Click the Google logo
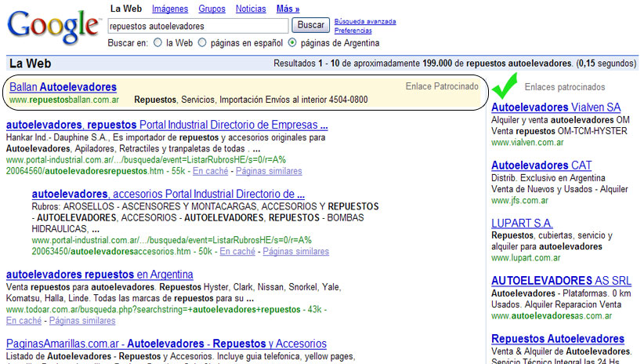 53,27
